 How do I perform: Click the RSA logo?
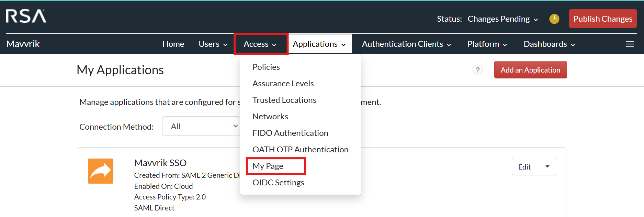click(26, 16)
